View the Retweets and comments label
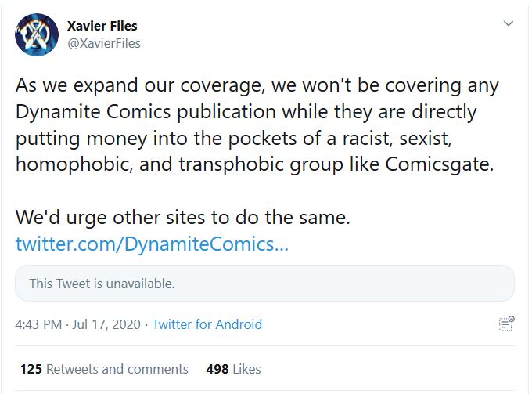The height and width of the screenshot is (394, 532). pyautogui.click(x=117, y=369)
